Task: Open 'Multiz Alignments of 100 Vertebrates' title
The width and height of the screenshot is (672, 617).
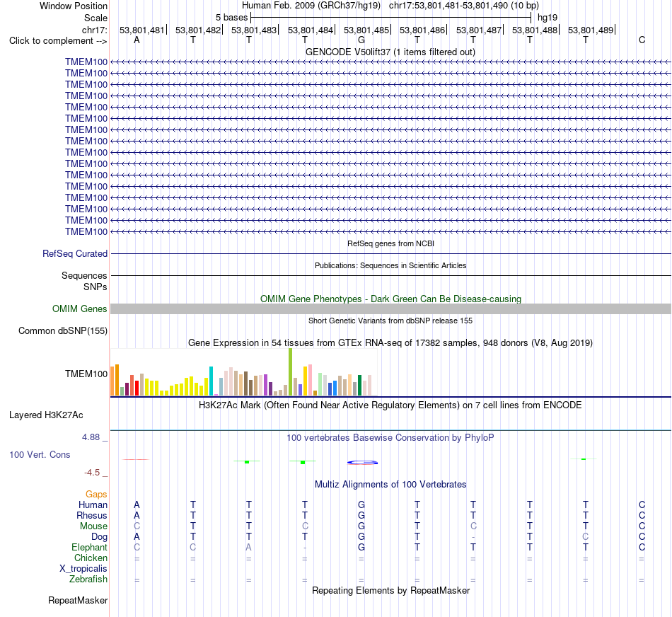Action: (x=390, y=485)
